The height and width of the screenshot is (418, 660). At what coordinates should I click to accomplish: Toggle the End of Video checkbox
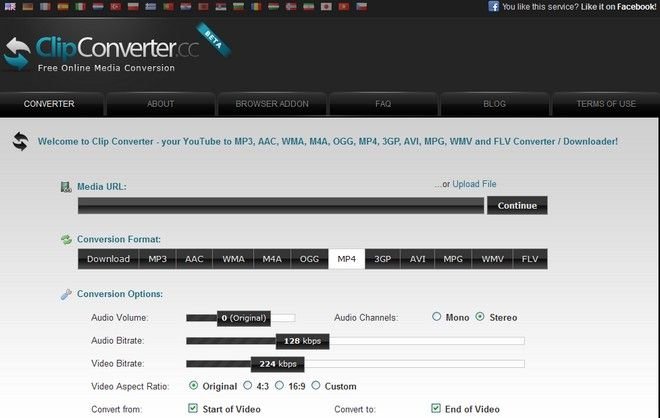(436, 408)
